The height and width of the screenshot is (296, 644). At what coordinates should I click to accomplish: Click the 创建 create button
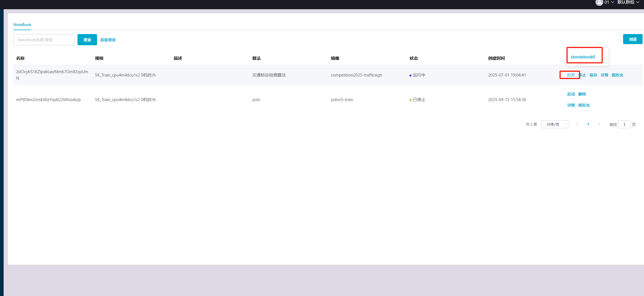pyautogui.click(x=633, y=39)
